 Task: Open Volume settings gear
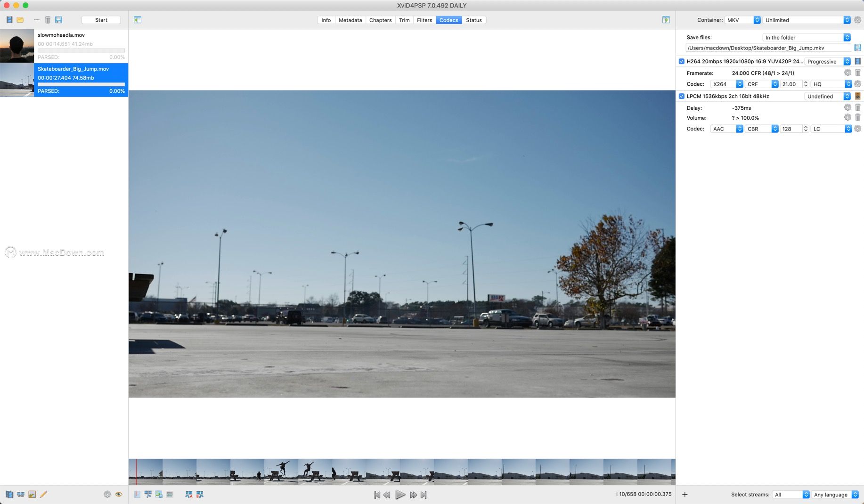[848, 117]
